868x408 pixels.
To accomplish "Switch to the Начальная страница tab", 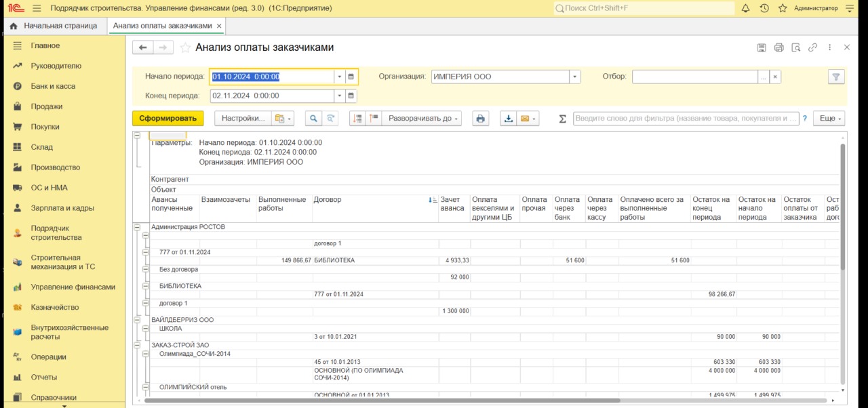I will coord(54,26).
